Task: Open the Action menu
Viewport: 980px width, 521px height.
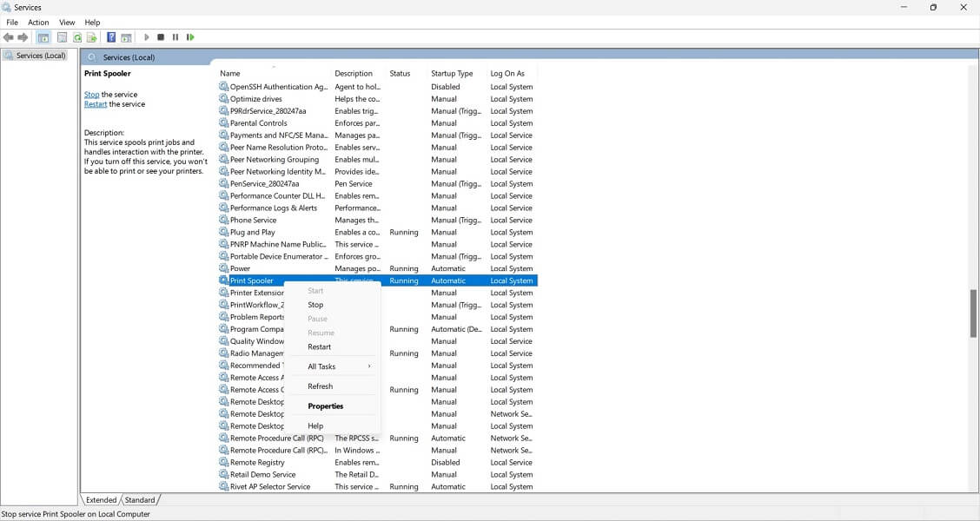Action: pos(37,22)
